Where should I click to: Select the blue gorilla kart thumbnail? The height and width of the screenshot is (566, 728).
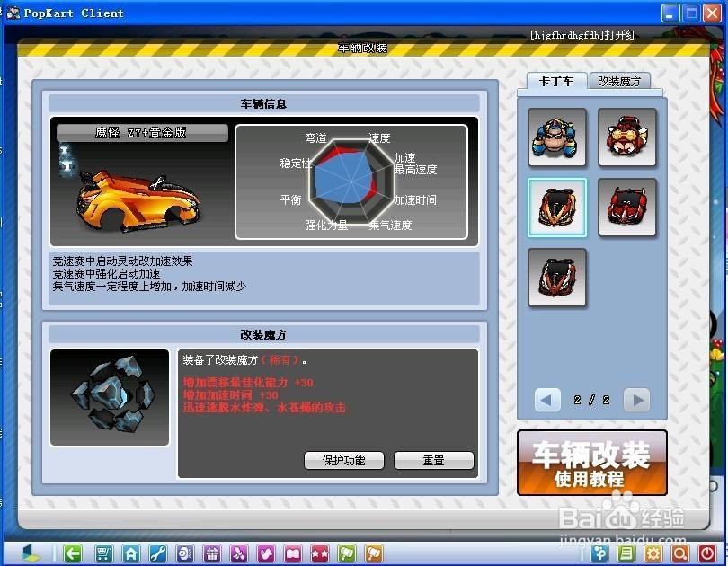point(557,137)
